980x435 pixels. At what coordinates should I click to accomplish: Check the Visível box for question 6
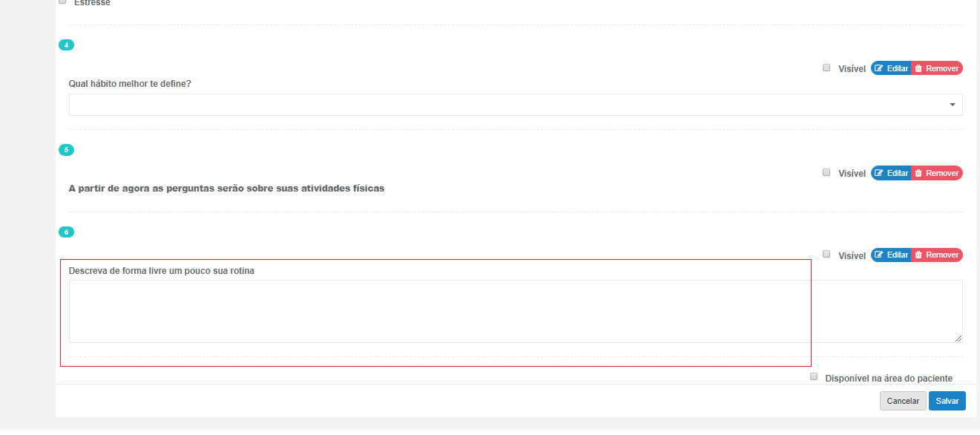826,254
